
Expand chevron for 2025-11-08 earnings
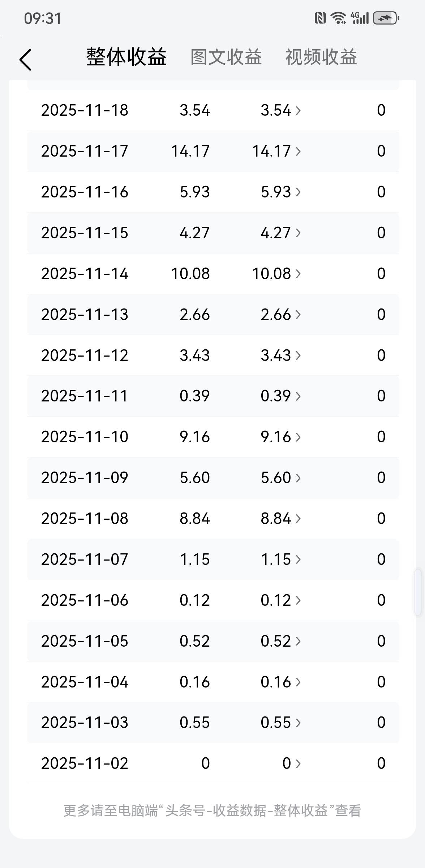coord(298,519)
